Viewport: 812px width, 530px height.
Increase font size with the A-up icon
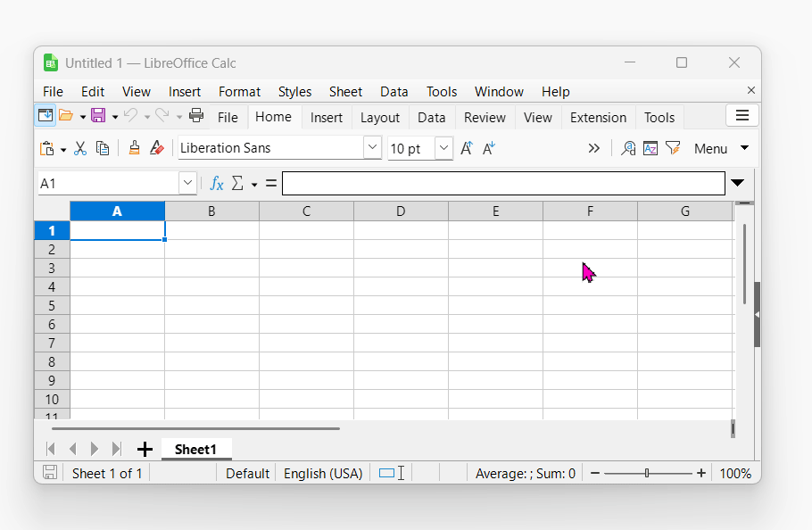point(467,148)
